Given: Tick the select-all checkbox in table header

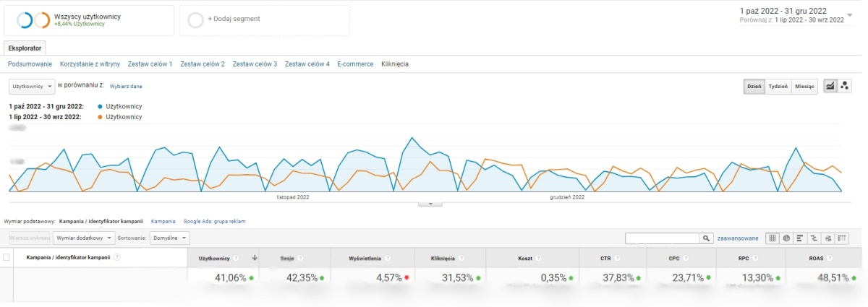Looking at the screenshot, I should tap(7, 257).
